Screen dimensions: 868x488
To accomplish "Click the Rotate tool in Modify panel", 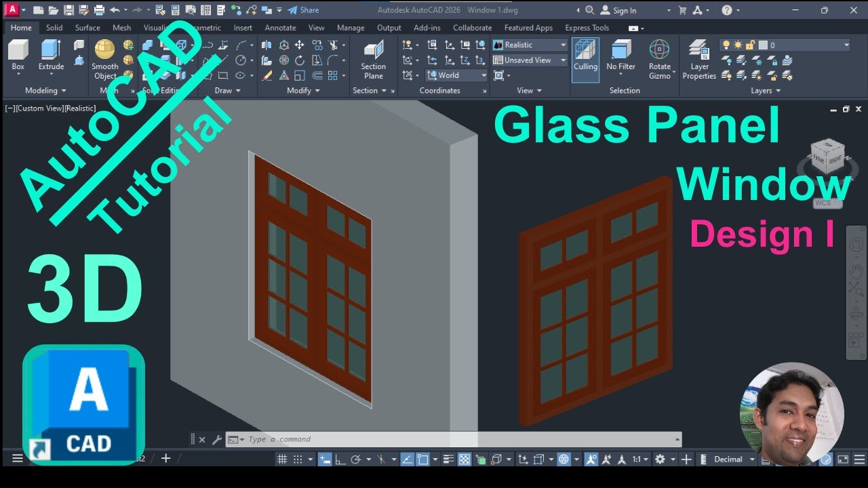I will pyautogui.click(x=299, y=60).
